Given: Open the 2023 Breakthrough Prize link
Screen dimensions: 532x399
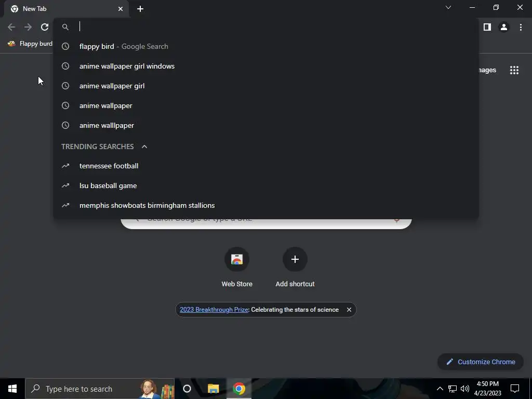Looking at the screenshot, I should 214,310.
